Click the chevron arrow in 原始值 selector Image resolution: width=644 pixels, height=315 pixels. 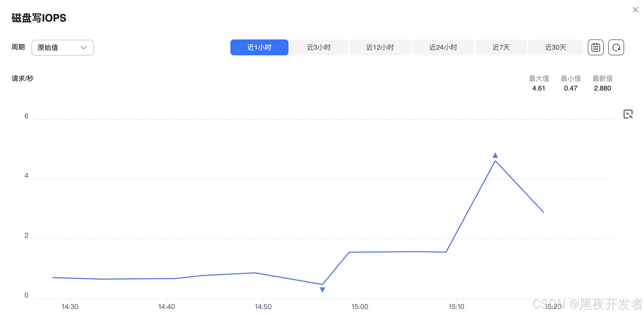(83, 48)
